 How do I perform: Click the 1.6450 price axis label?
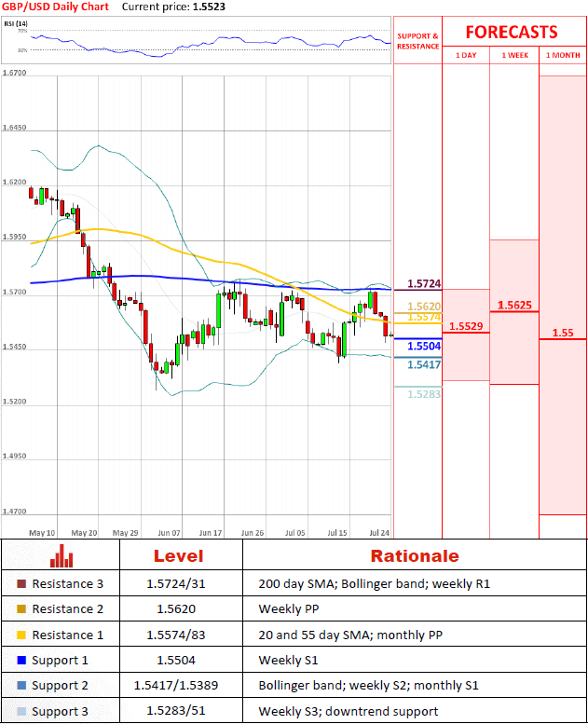pos(14,128)
